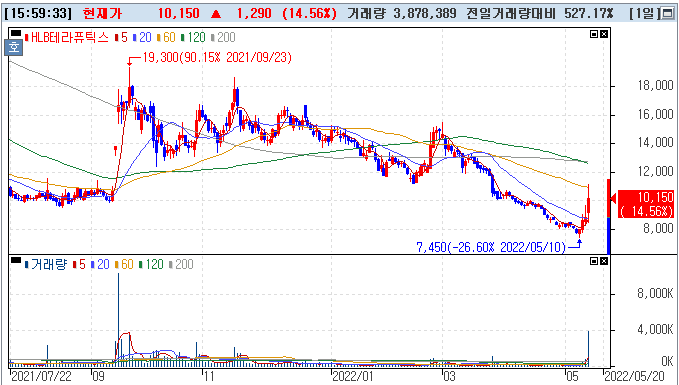Toggle the 60-day moving average in price legend
The height and width of the screenshot is (385, 679).
pos(166,38)
